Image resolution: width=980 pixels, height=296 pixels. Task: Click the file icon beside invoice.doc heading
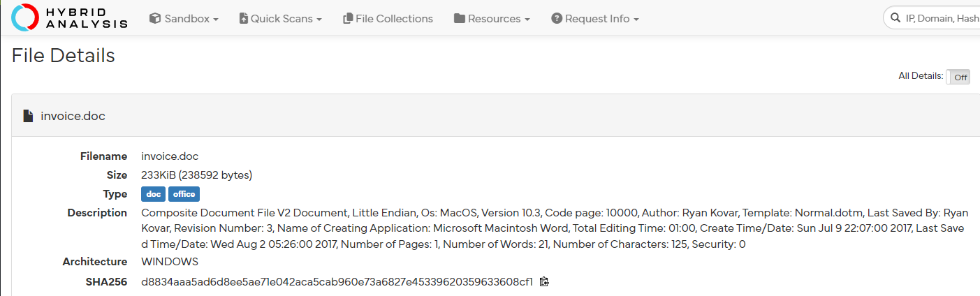[x=28, y=116]
